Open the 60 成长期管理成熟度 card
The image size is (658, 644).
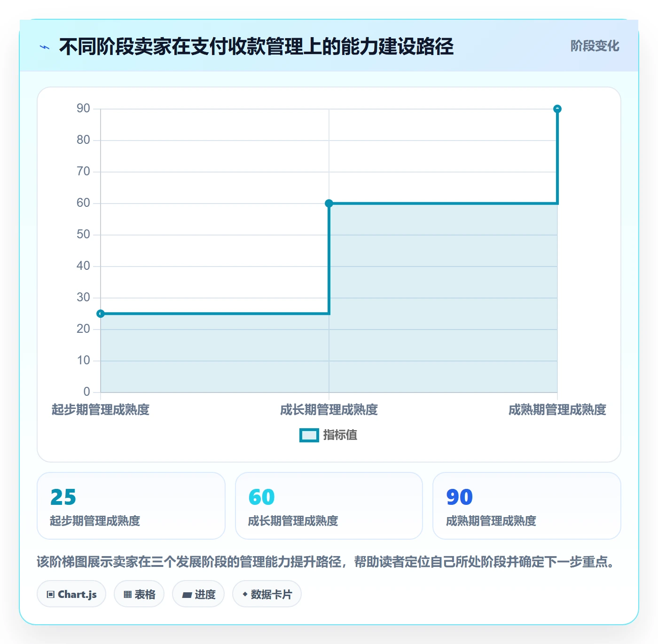[x=329, y=506]
